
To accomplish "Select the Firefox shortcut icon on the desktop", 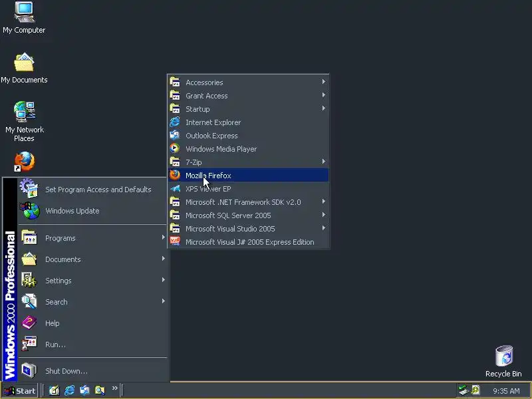I will (x=24, y=162).
